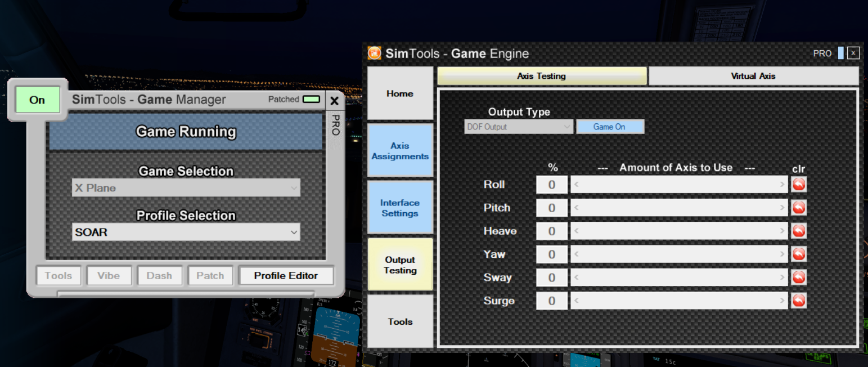Open the Interface Settings section
The height and width of the screenshot is (367, 868).
click(x=400, y=208)
